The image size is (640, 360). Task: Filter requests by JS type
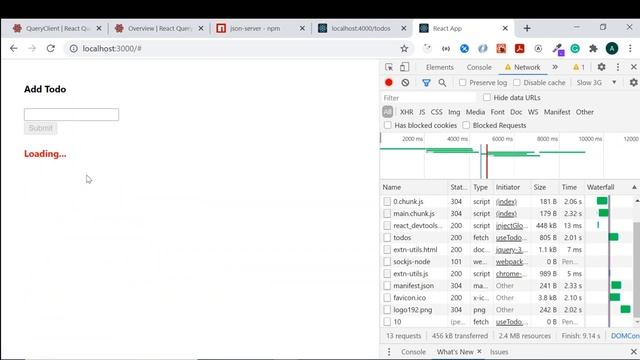click(x=422, y=112)
